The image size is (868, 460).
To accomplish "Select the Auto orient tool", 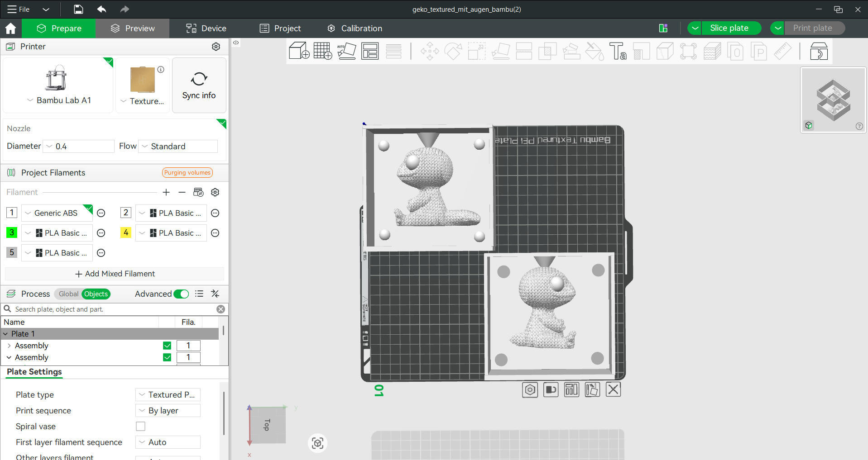I will (x=346, y=51).
